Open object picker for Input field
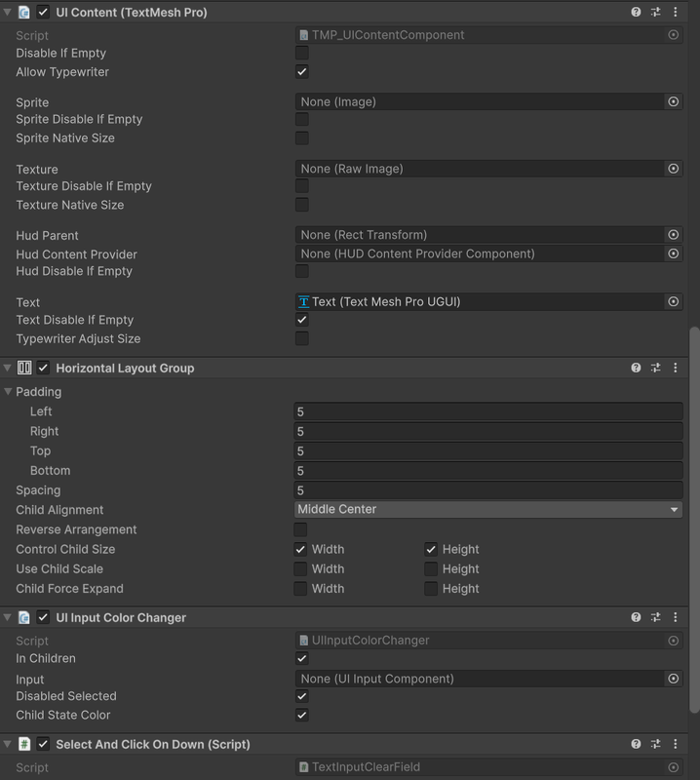The height and width of the screenshot is (780, 700). click(673, 679)
